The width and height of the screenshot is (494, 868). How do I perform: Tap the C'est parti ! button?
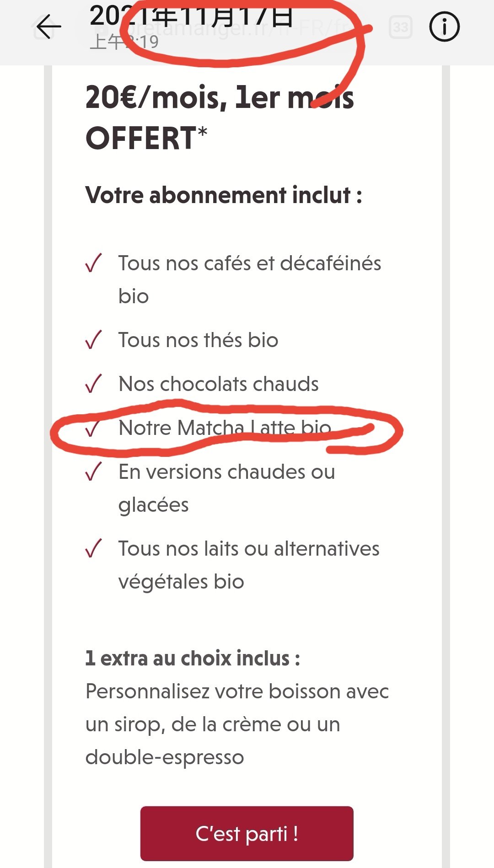tap(247, 833)
